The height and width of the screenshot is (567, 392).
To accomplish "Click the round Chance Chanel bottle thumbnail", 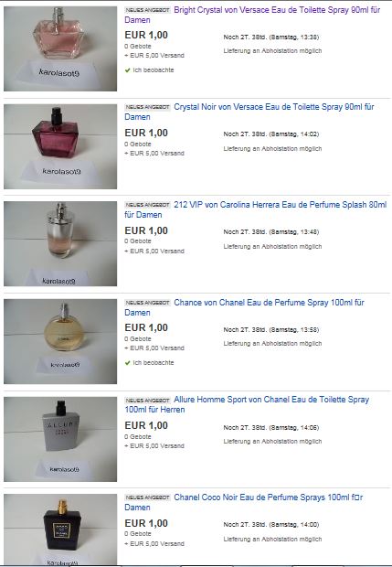I will tap(60, 341).
